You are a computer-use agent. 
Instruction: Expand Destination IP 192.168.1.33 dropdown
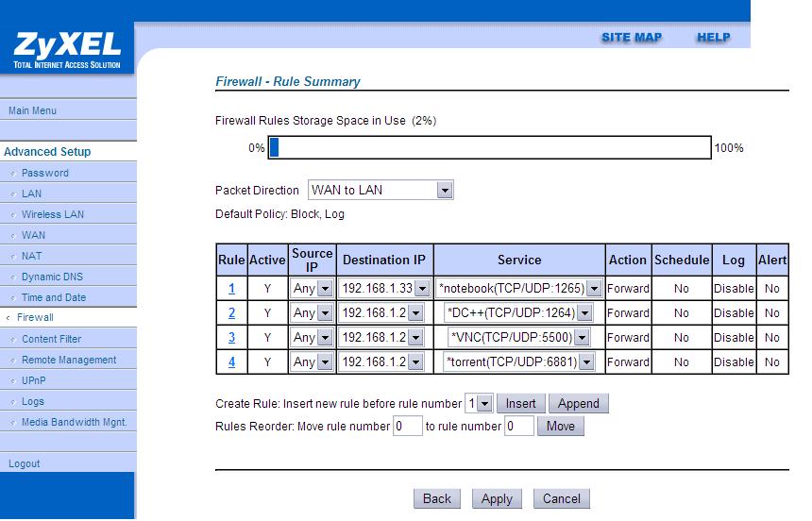(x=385, y=289)
